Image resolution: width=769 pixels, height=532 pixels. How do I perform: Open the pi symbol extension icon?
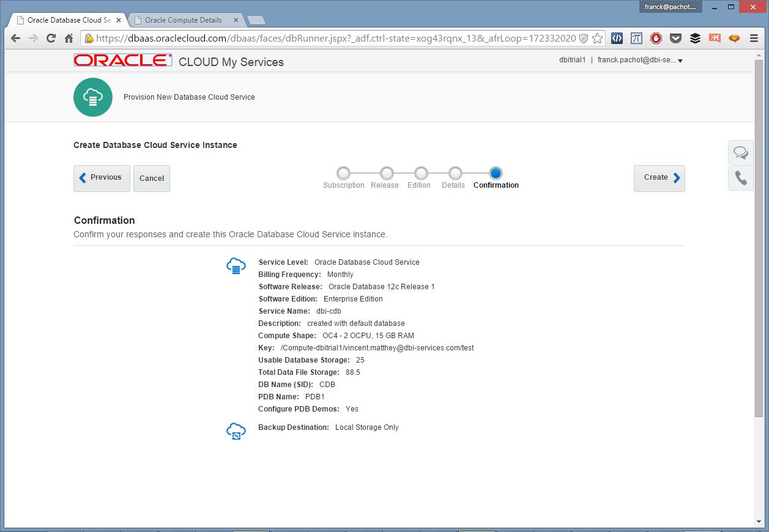coord(636,38)
